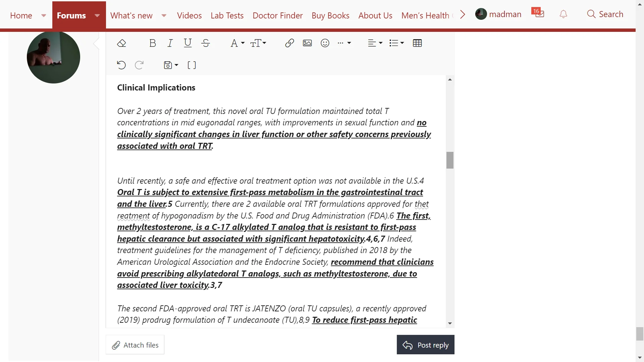
Task: Open the Lab Tests link
Action: pyautogui.click(x=227, y=15)
